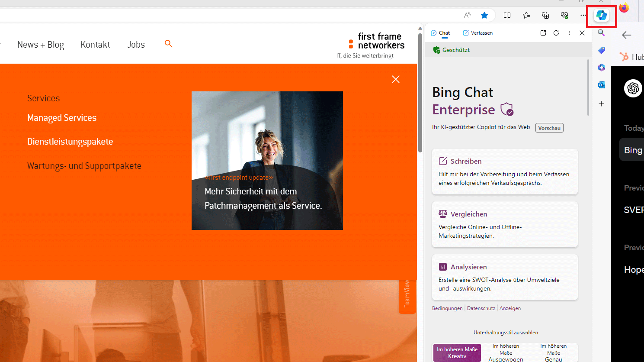644x362 pixels.
Task: Open the Edge settings ellipsis menu
Action: pos(583,16)
